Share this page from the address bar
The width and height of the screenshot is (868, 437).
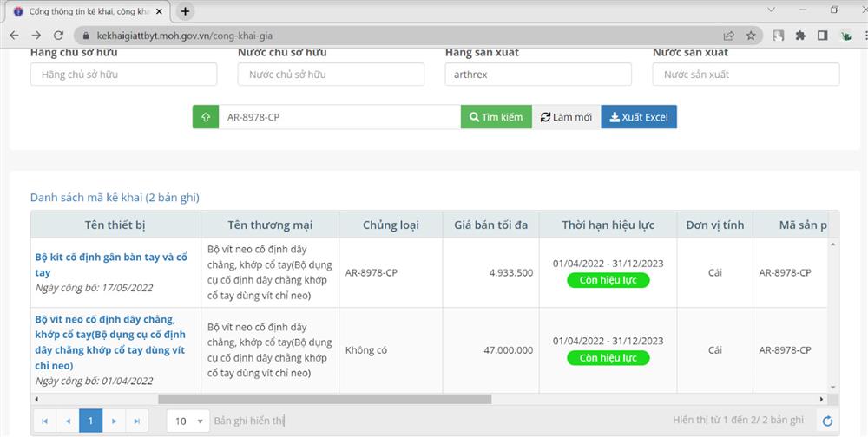pos(728,36)
